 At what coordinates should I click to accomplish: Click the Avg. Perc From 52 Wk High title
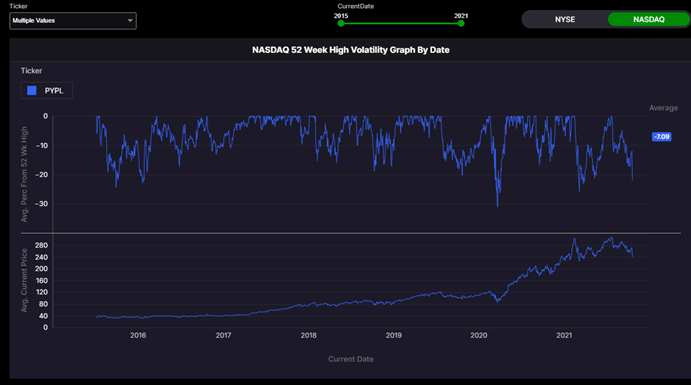coord(24,174)
